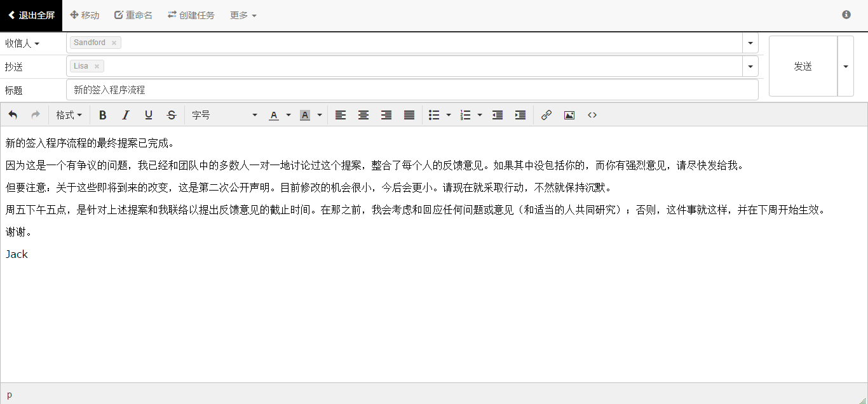Open the 收信人 label dropdown
Screen dimensions: 868x404
(22, 43)
